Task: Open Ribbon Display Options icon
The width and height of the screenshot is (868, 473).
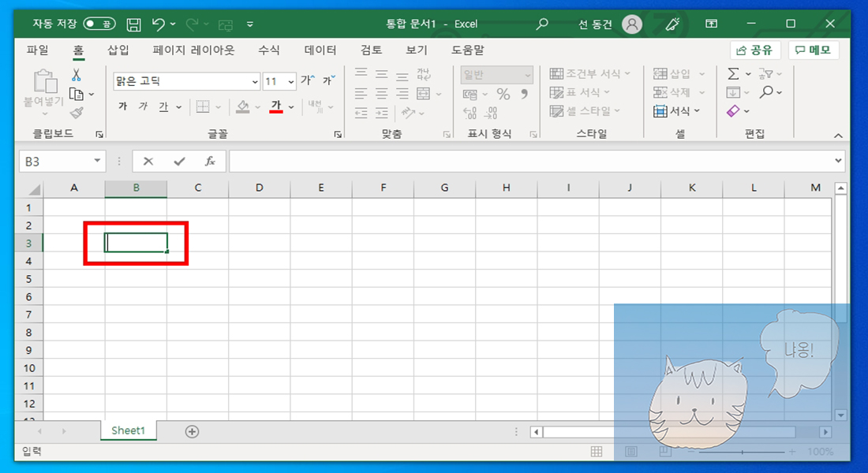Action: click(x=711, y=24)
